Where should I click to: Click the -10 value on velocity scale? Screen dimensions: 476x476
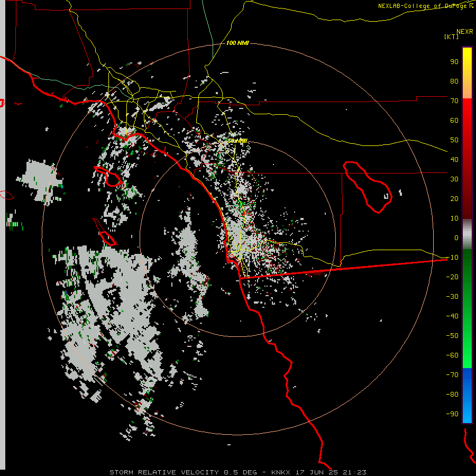(452, 258)
